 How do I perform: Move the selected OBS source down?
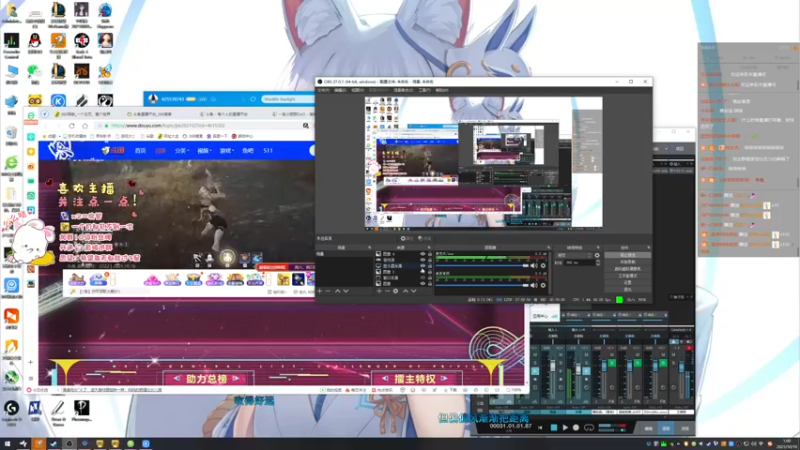[414, 291]
